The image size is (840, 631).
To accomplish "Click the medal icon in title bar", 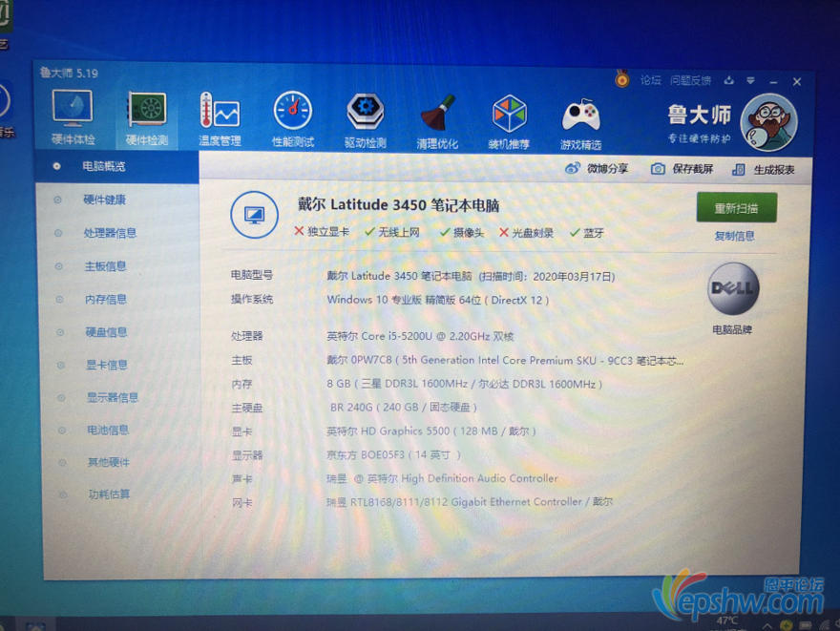I will click(622, 79).
